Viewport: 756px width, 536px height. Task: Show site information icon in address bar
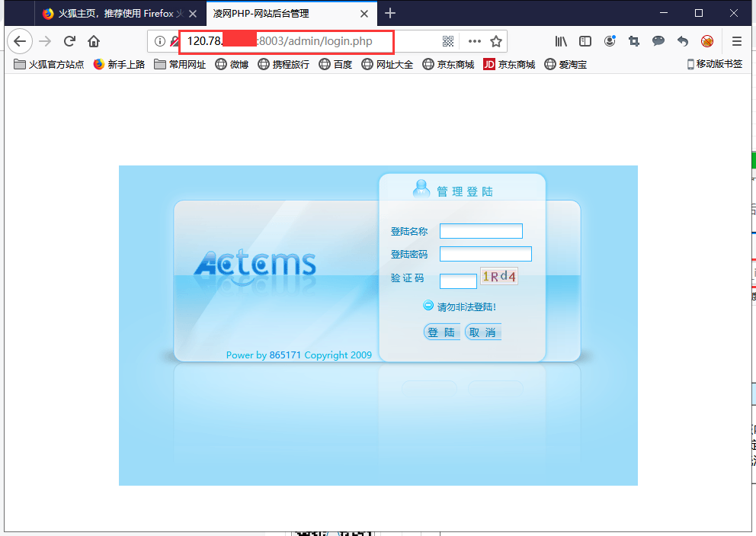(x=159, y=41)
